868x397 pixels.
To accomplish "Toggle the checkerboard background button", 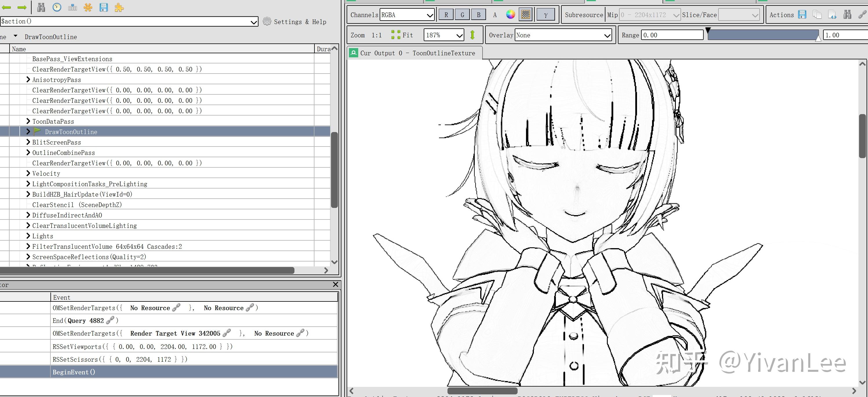I will (x=525, y=14).
